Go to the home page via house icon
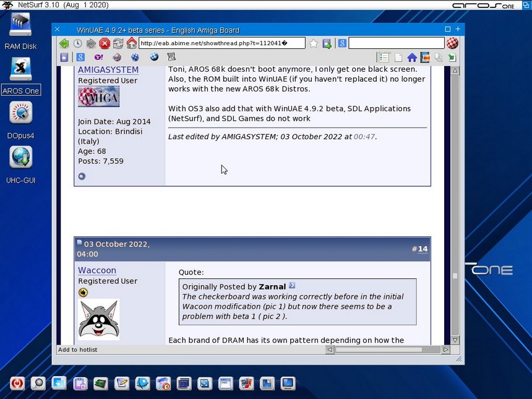 click(x=132, y=43)
